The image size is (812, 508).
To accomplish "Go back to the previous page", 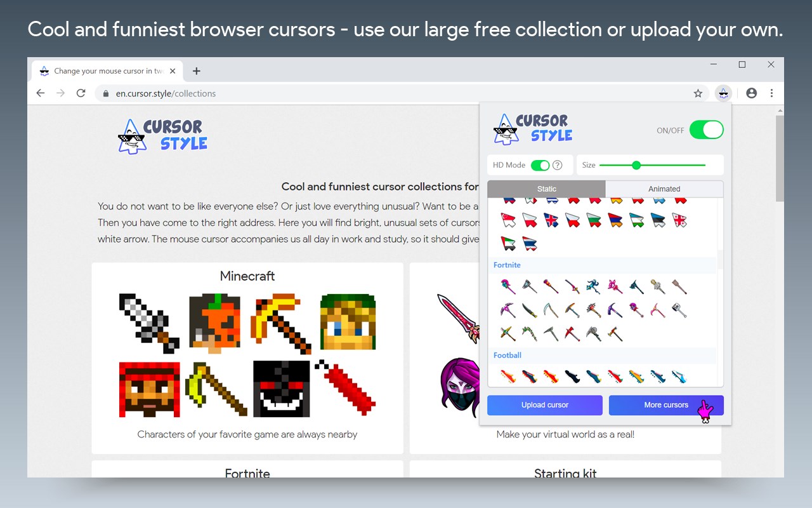I will coord(41,93).
